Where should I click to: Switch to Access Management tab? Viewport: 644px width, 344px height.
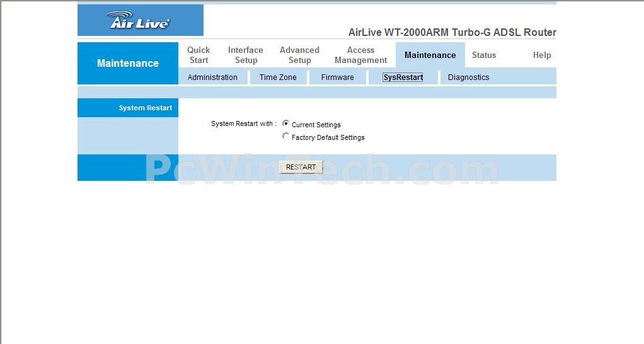(x=360, y=55)
